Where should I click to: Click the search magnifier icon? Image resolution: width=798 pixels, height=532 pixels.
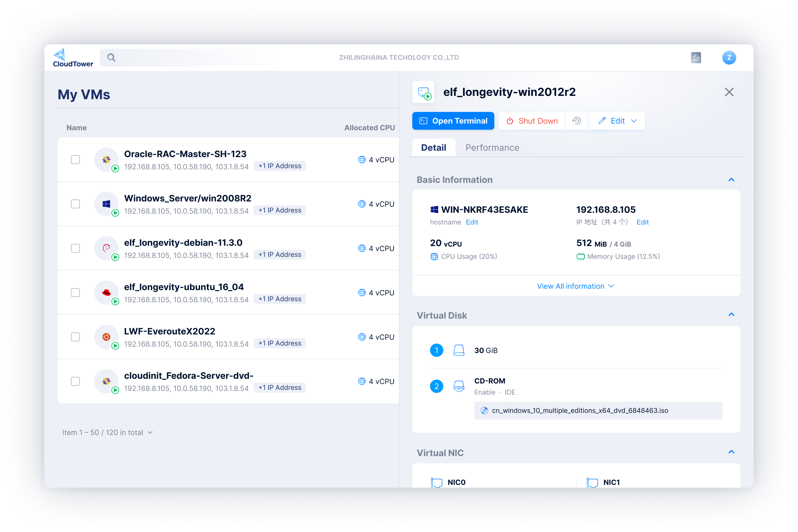pos(111,58)
